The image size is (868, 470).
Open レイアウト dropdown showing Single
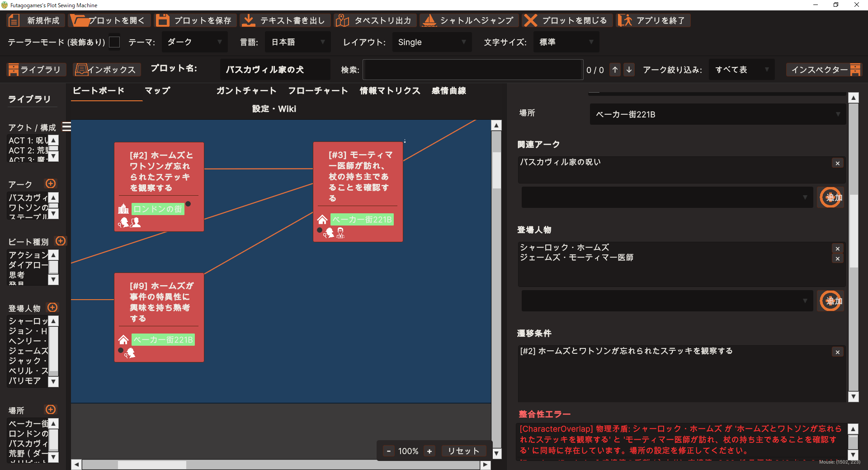tap(432, 42)
